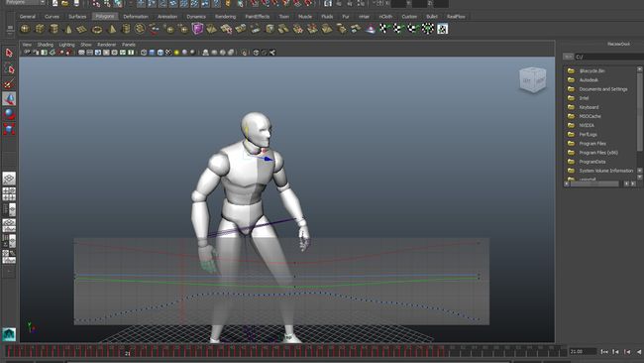
Task: Go to start of playback range
Action: pos(604,351)
